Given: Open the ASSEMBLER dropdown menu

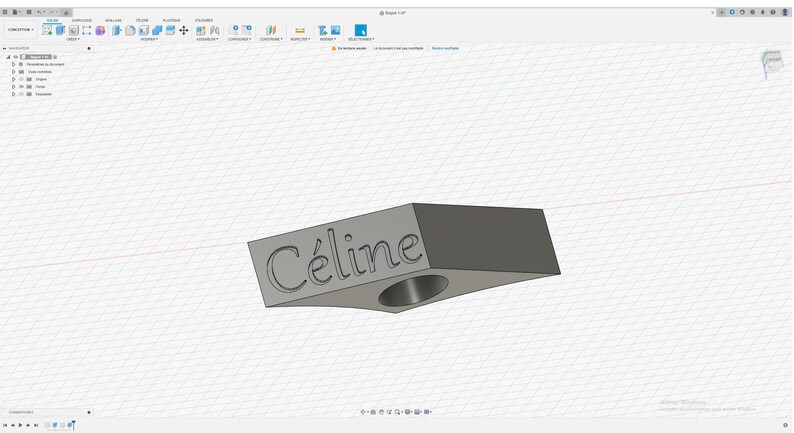Looking at the screenshot, I should [x=207, y=39].
